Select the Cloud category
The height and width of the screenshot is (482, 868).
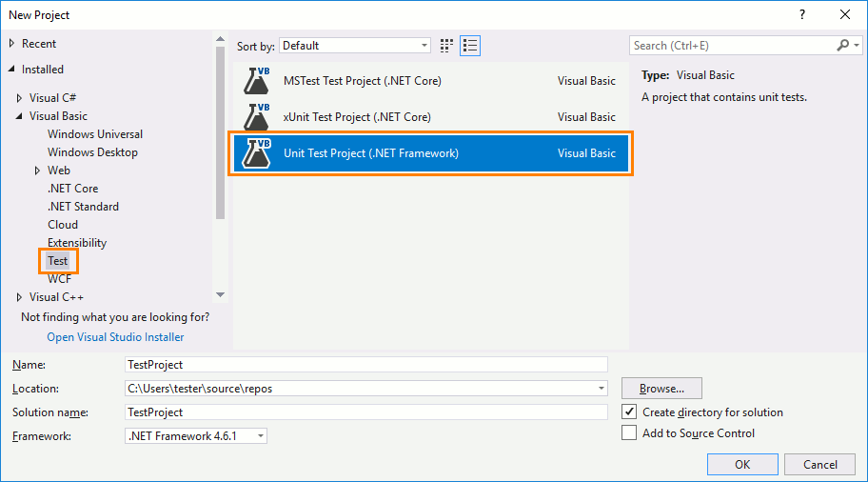63,225
